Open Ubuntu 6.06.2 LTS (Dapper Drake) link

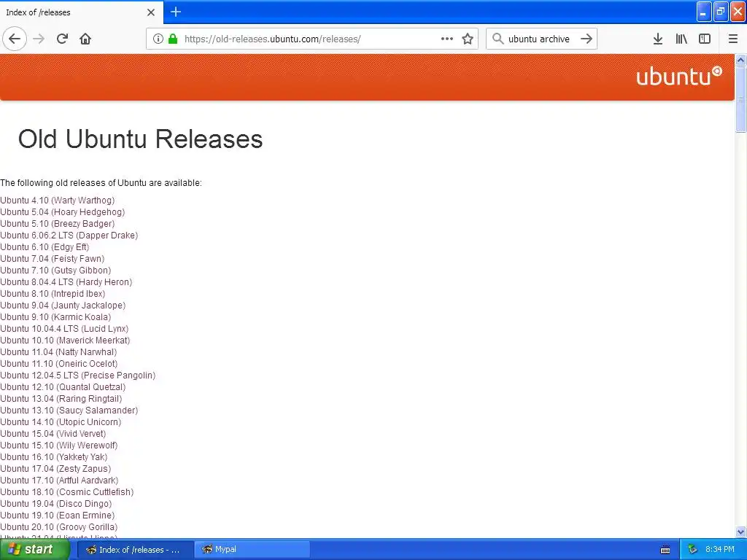69,236
